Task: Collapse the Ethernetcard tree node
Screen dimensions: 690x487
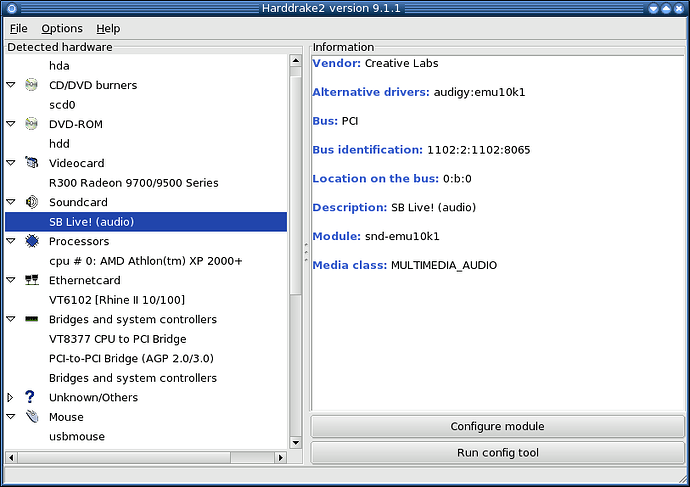Action: pyautogui.click(x=10, y=280)
